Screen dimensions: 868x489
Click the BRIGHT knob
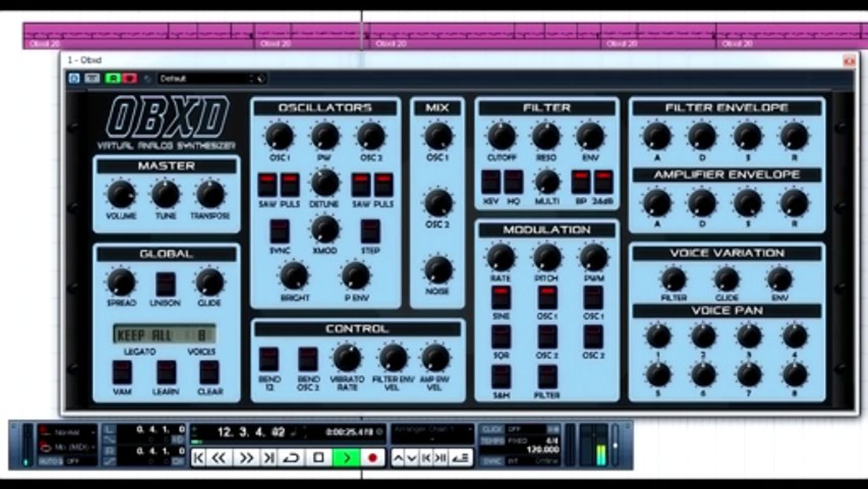[295, 276]
